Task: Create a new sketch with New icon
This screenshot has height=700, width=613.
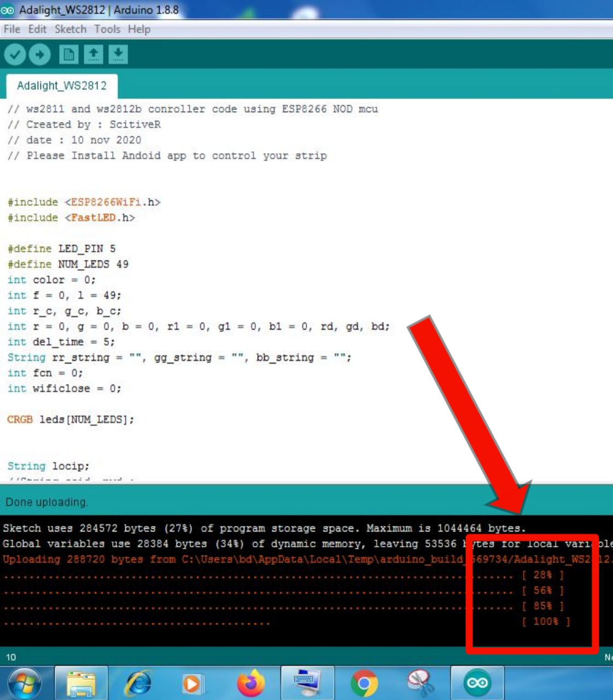Action: click(69, 54)
